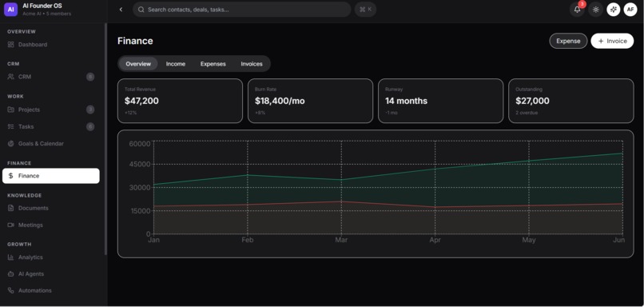Image resolution: width=644 pixels, height=307 pixels.
Task: Click the red notification count badge
Action: (x=582, y=5)
